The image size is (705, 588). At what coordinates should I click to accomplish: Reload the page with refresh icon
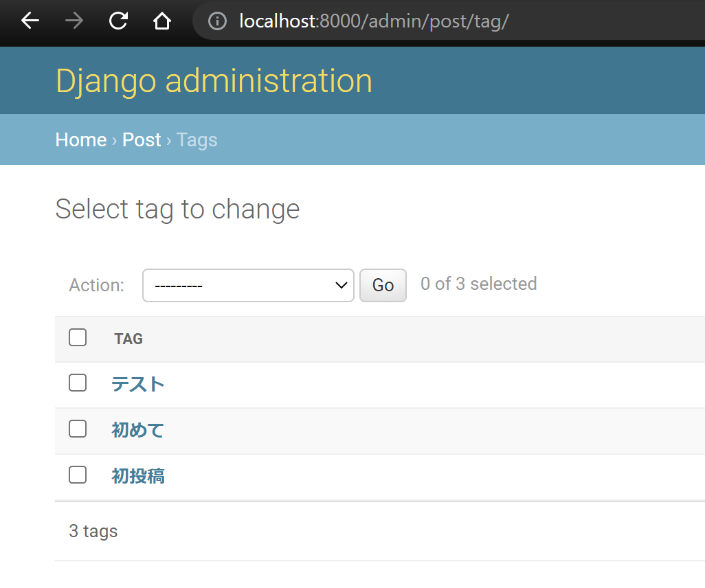pyautogui.click(x=118, y=21)
